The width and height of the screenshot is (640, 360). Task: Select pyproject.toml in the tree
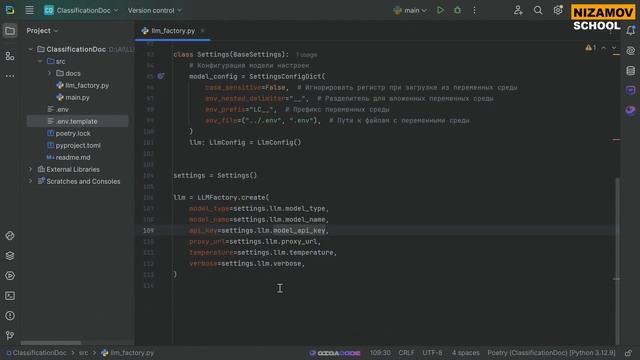(74, 145)
